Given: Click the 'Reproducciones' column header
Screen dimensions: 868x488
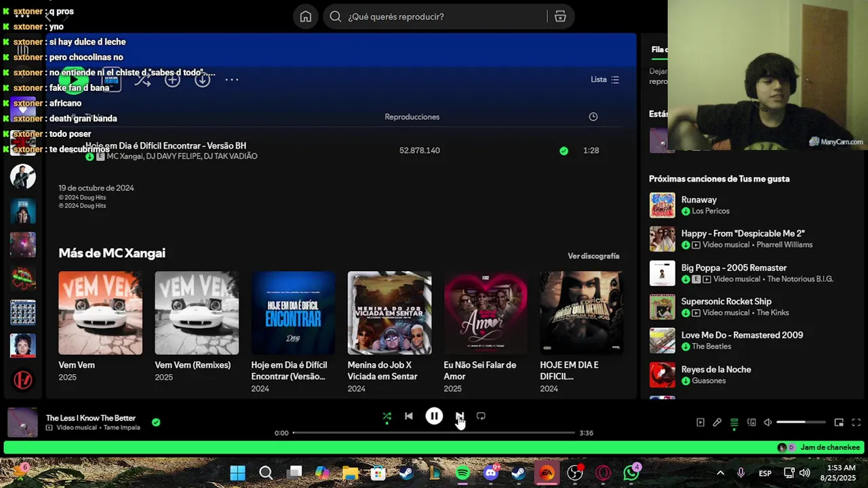Looking at the screenshot, I should pyautogui.click(x=412, y=117).
